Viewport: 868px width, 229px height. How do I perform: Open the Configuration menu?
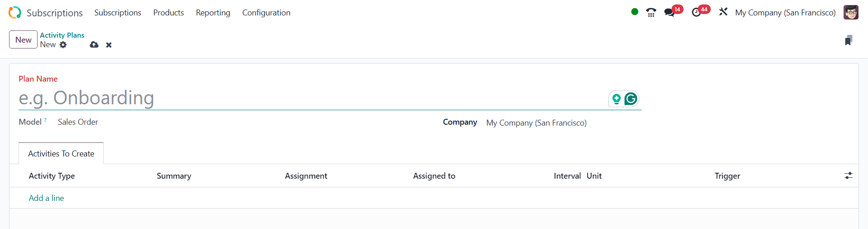tap(266, 13)
